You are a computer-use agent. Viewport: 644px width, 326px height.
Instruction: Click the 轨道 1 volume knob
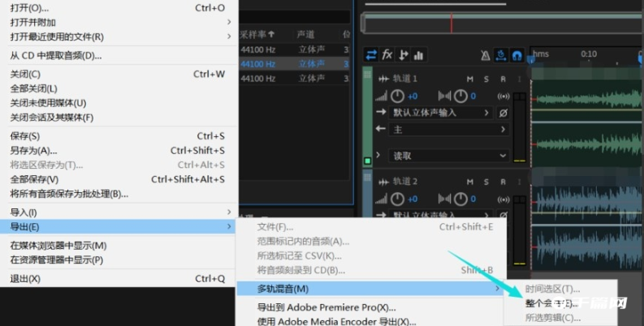(x=397, y=96)
